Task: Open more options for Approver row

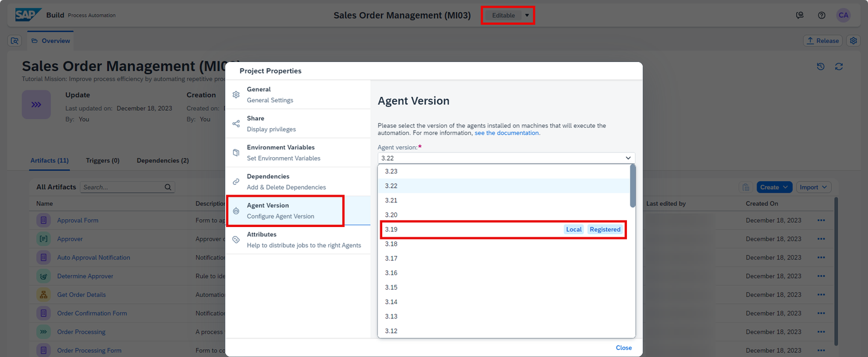Action: click(x=821, y=239)
